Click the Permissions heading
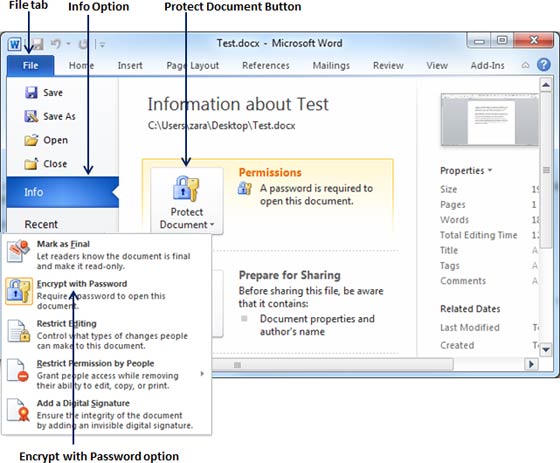The height and width of the screenshot is (463, 560). pos(270,173)
